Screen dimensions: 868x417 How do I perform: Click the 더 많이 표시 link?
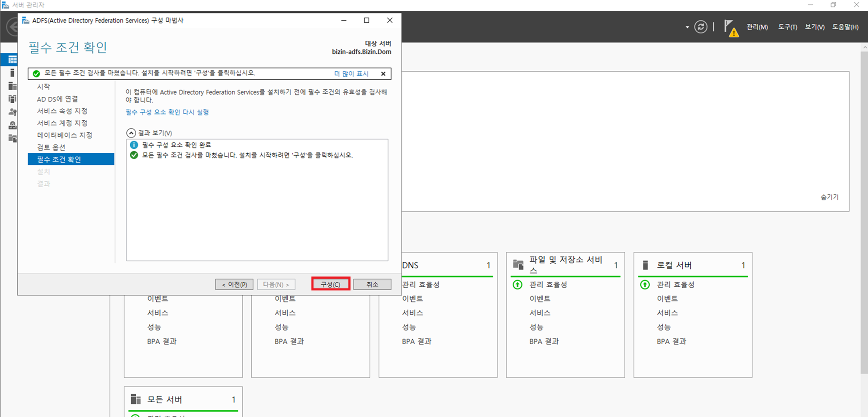[x=351, y=74]
